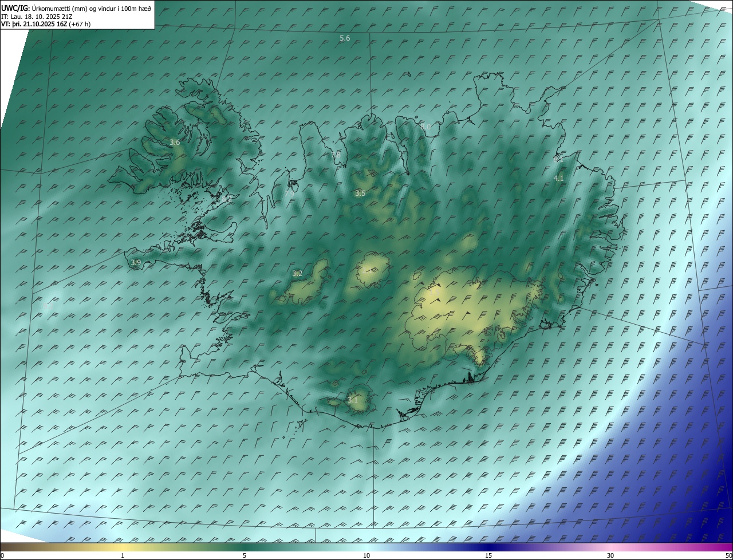Click the 3.6 value in the Westfjords
The width and height of the screenshot is (733, 560).
(175, 142)
